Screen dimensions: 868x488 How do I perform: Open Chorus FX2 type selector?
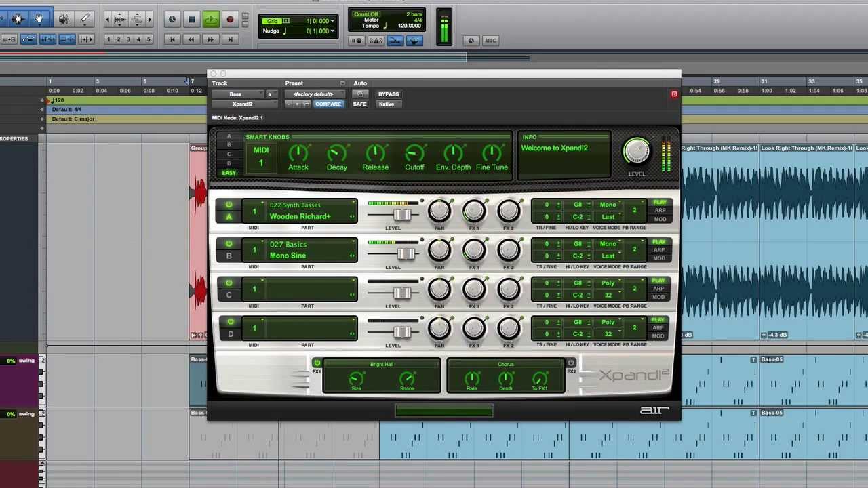(506, 365)
